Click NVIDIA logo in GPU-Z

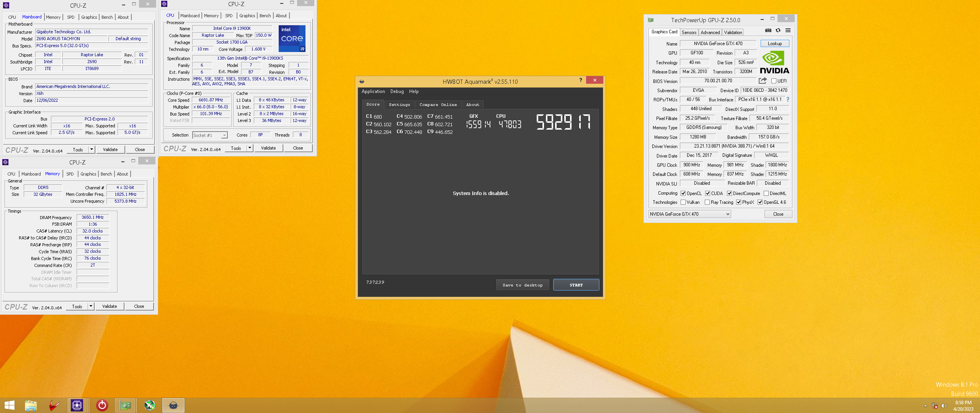click(x=774, y=62)
